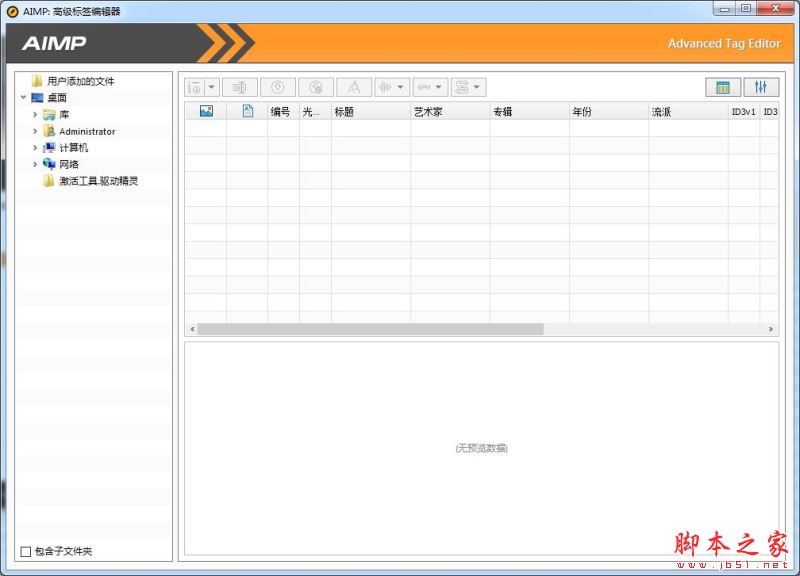Click the circular icon left of the letter A
The image size is (800, 576).
[316, 87]
